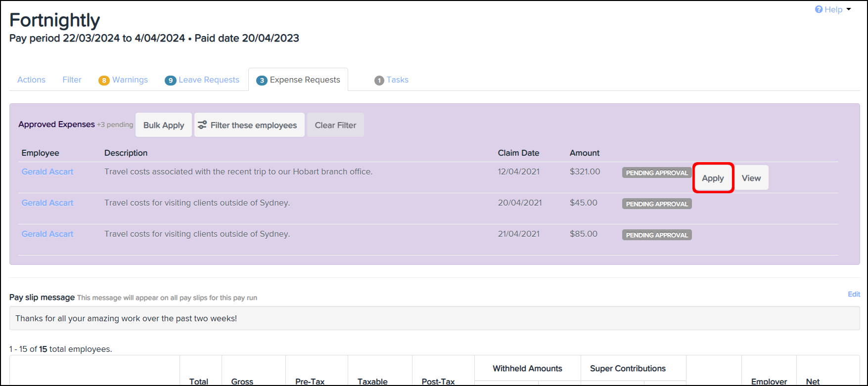Screen dimensions: 868x386
Task: Click the filter sliders icon
Action: tap(202, 125)
